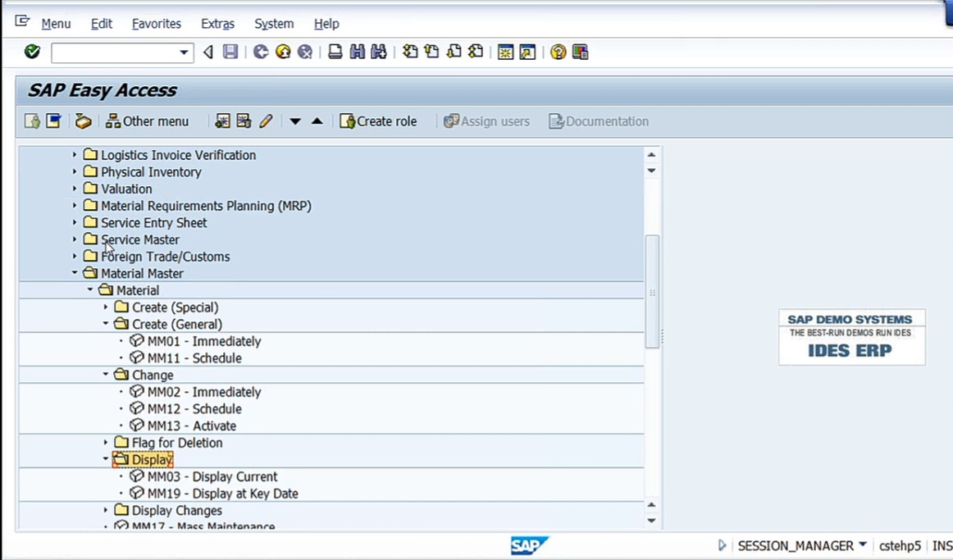Click the Save diskette icon
This screenshot has width=953, height=560.
(230, 52)
